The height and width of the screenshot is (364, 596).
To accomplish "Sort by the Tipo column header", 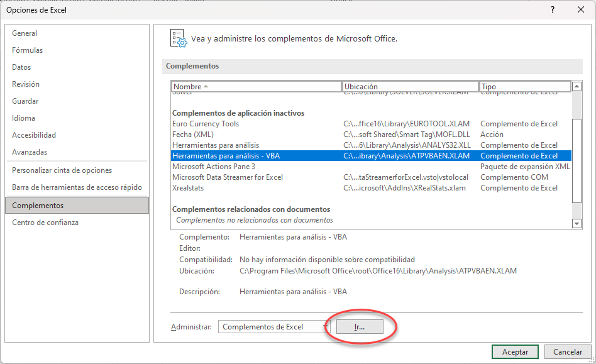I will point(525,87).
